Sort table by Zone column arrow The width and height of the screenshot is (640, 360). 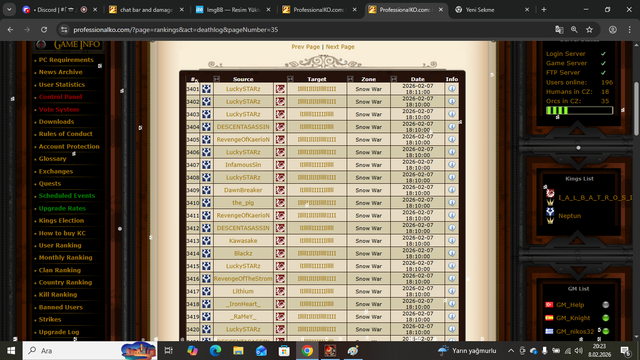coord(350,79)
